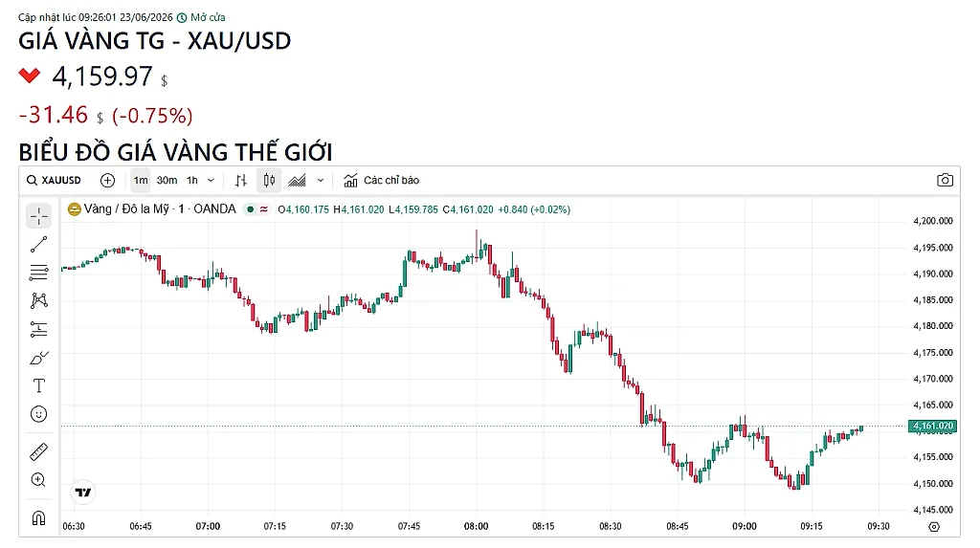Select the trend line drawing tool

38,244
